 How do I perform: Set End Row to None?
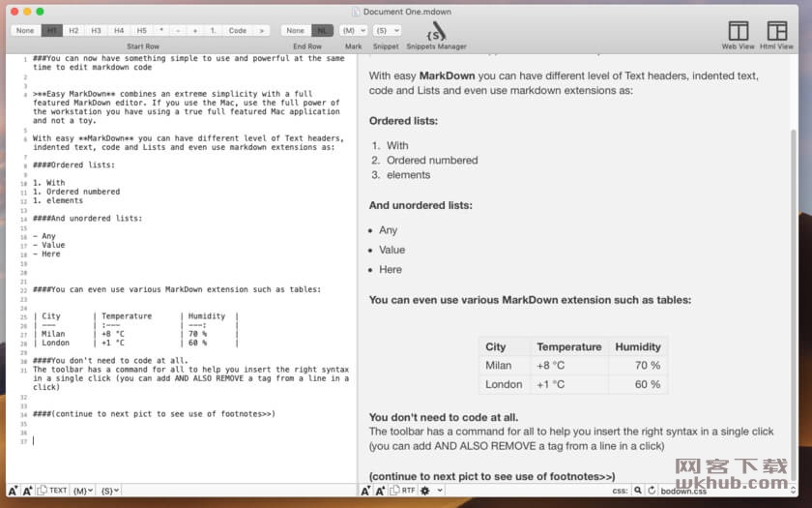[296, 31]
